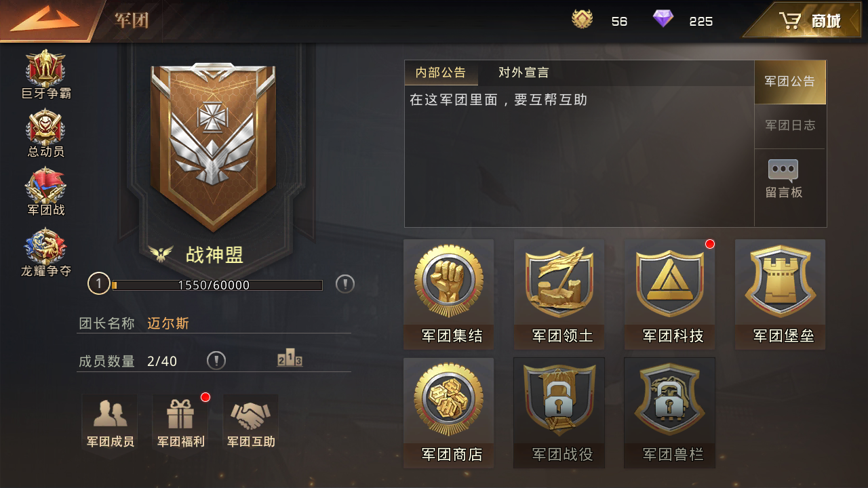The height and width of the screenshot is (488, 868).
Task: Tap the locked 军团兽栏 tile
Action: tap(670, 413)
